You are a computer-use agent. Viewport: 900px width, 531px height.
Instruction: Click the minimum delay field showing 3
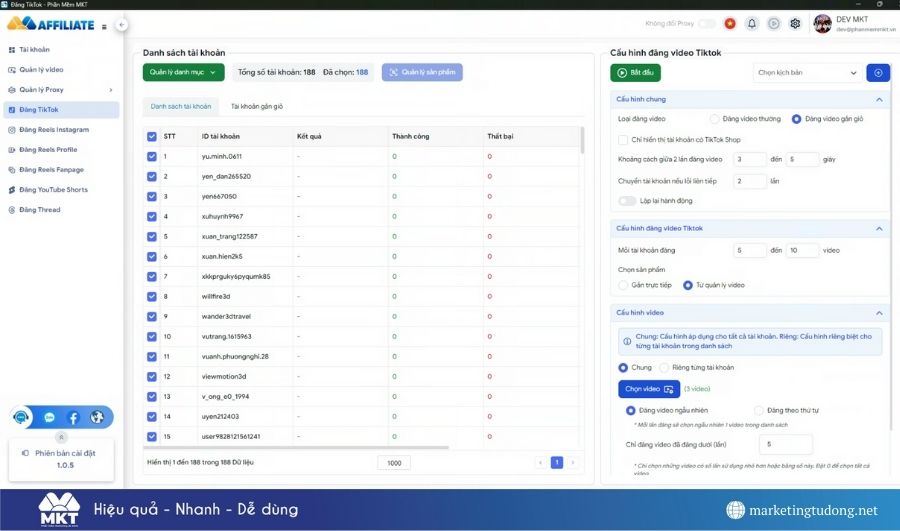[750, 160]
